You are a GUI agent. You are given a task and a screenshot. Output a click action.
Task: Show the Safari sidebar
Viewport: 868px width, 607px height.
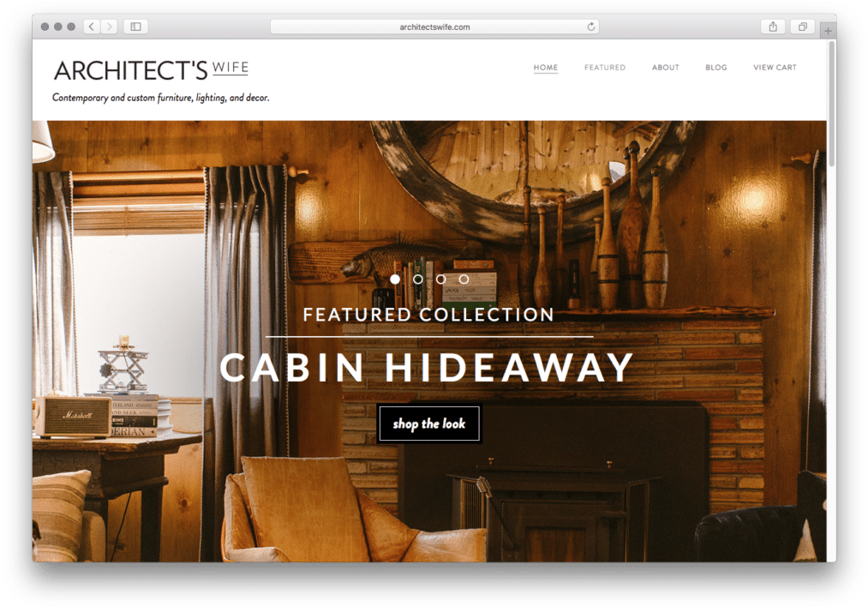(x=135, y=27)
